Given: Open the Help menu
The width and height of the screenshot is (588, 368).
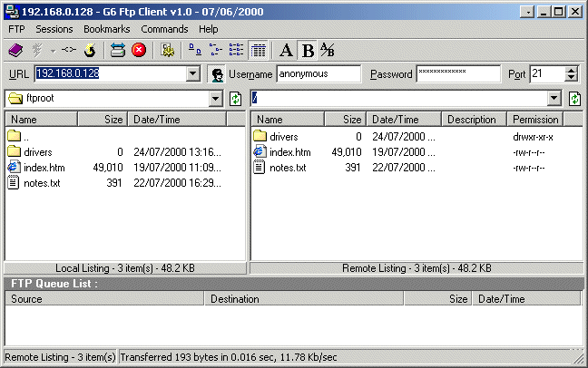Looking at the screenshot, I should click(x=208, y=29).
